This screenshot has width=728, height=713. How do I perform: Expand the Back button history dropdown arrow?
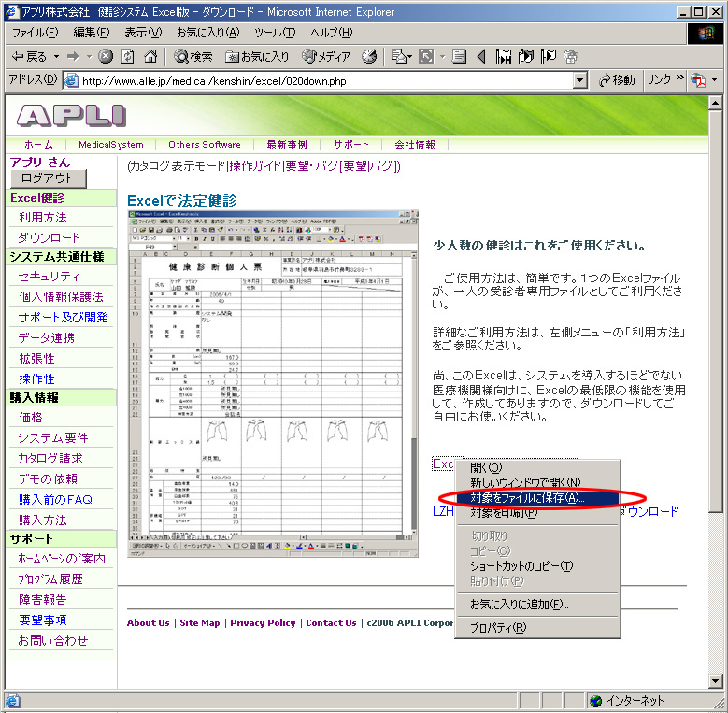click(55, 56)
